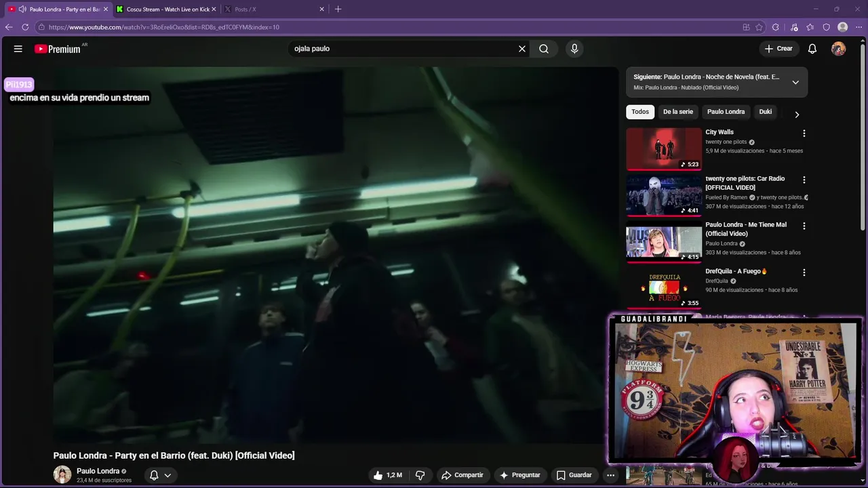This screenshot has width=868, height=488.
Task: Select the Duki filter chip
Action: (x=766, y=112)
